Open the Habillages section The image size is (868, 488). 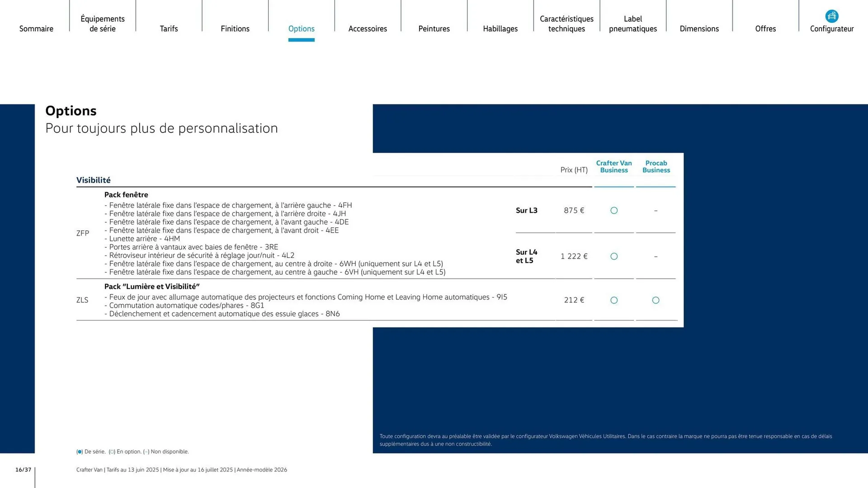pyautogui.click(x=500, y=28)
